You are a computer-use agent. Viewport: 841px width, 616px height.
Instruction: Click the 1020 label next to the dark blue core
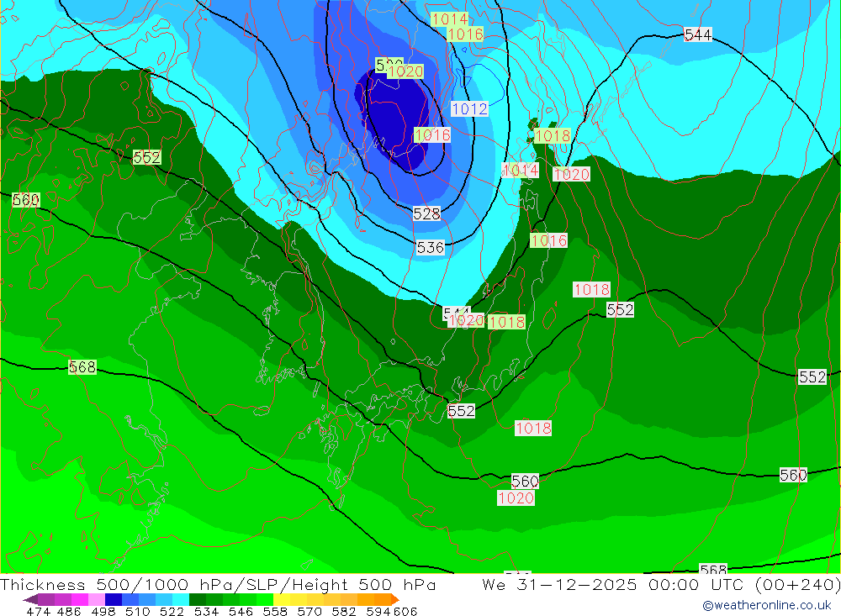405,71
